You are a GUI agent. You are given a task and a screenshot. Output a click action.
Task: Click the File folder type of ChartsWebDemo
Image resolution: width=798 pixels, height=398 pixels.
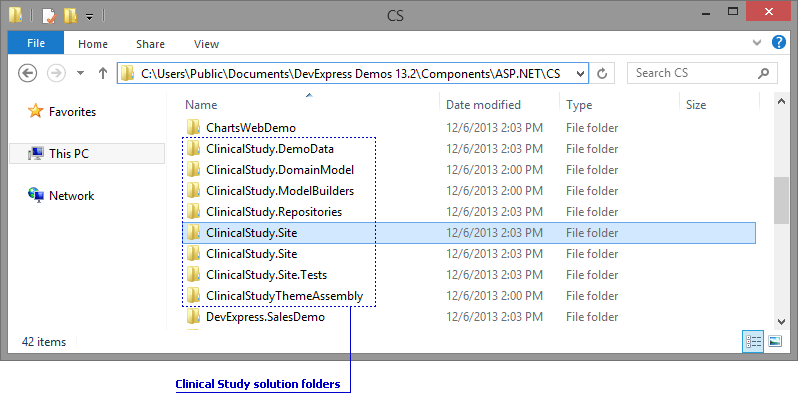click(592, 128)
